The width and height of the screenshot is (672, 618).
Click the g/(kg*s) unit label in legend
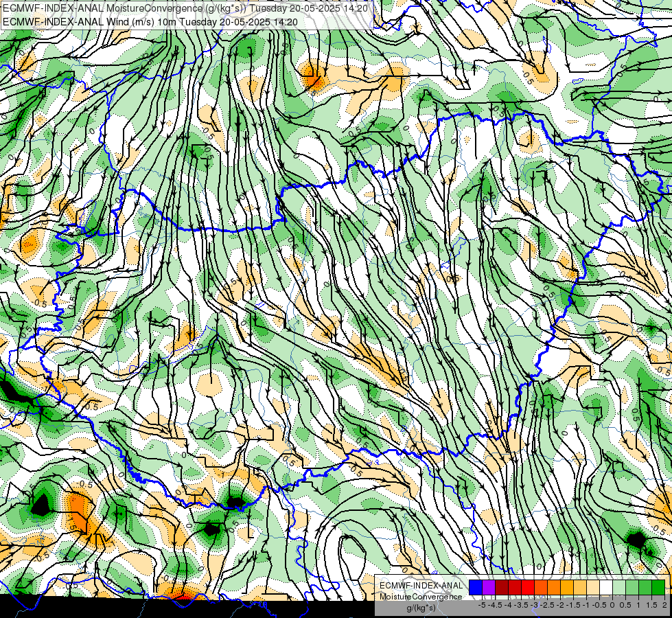tap(421, 608)
